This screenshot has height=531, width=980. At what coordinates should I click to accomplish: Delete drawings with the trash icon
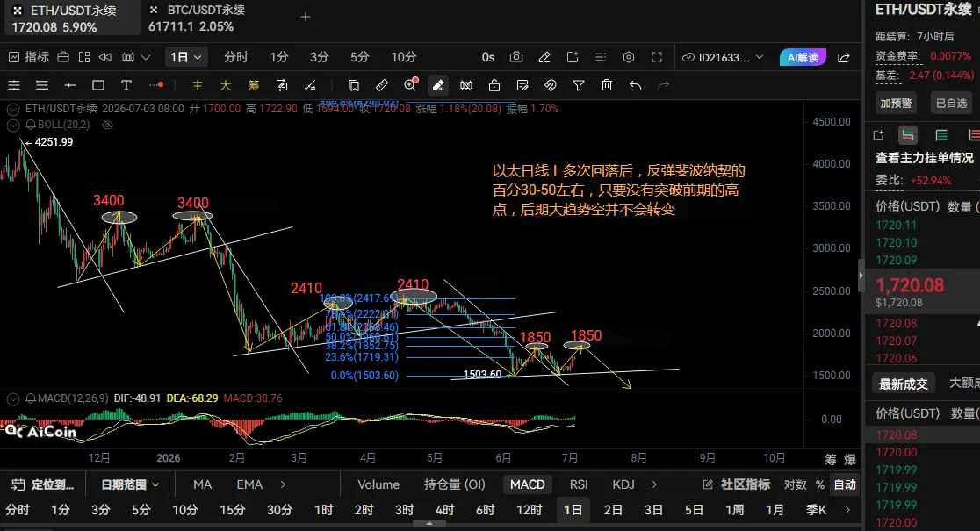607,86
